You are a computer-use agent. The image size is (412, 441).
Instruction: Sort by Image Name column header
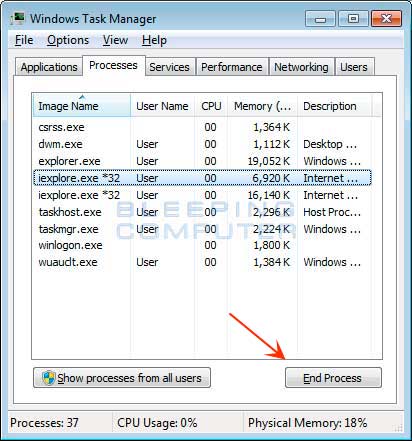pos(82,106)
